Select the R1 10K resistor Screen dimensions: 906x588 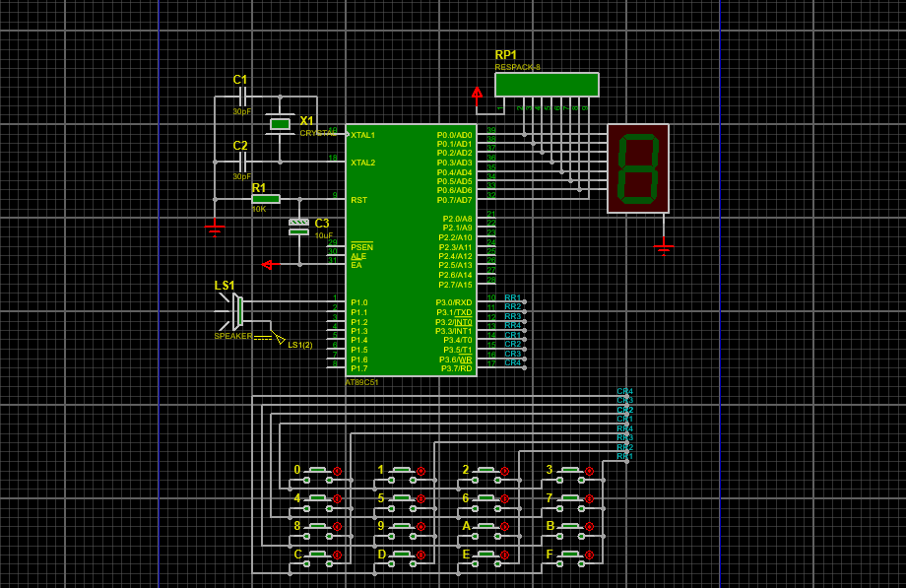(x=266, y=200)
